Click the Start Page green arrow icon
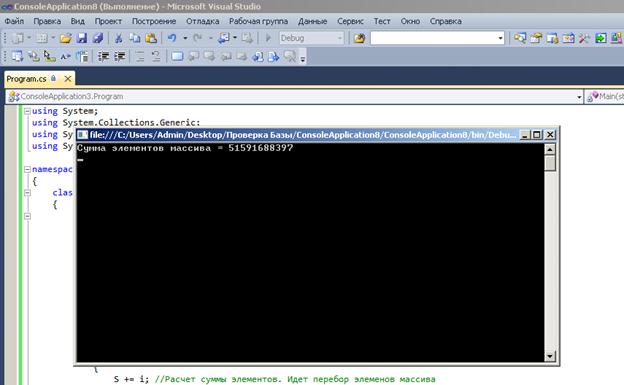The width and height of the screenshot is (624, 385). coord(601,38)
